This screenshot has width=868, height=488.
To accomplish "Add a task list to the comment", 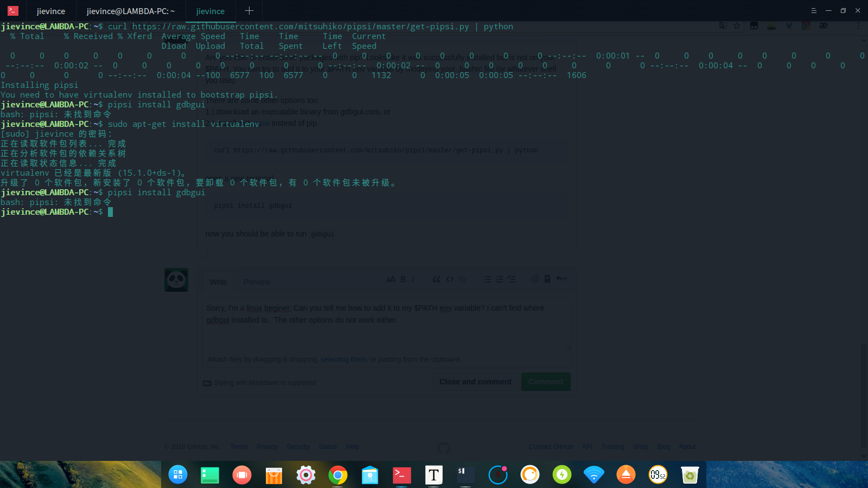I will click(x=510, y=279).
